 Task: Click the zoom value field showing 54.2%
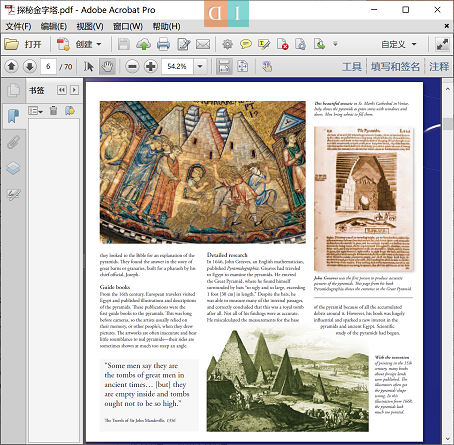(177, 66)
